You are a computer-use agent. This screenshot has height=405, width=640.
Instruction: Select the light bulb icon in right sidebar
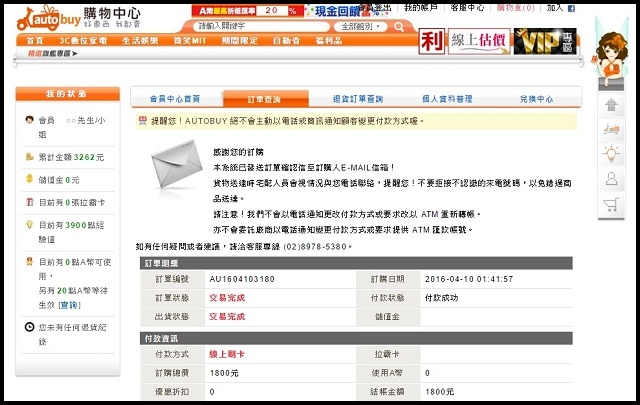(x=611, y=154)
